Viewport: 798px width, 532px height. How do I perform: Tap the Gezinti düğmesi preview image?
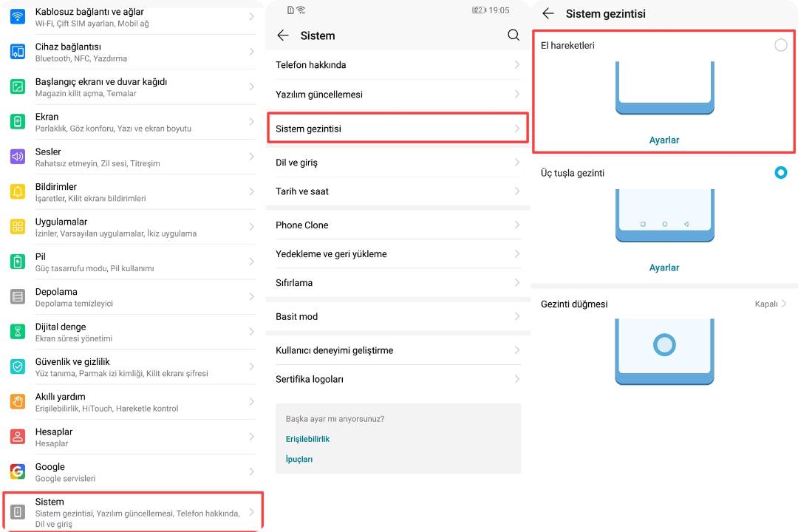pyautogui.click(x=664, y=349)
